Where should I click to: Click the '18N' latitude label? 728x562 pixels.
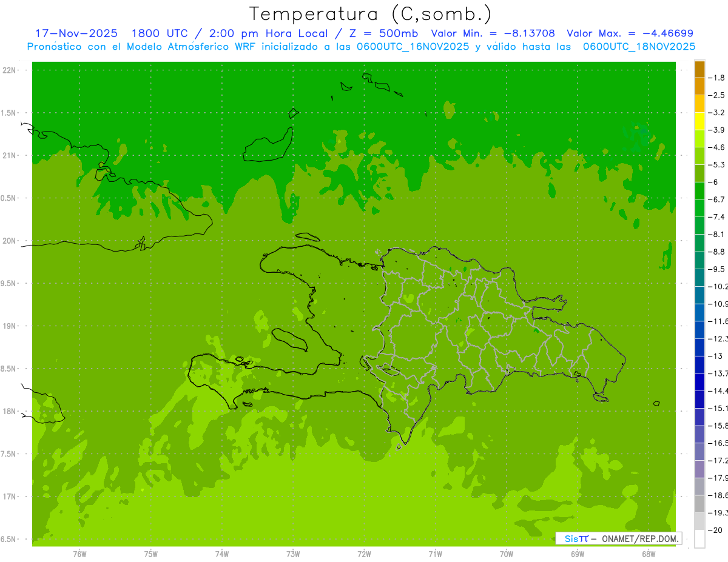[10, 412]
